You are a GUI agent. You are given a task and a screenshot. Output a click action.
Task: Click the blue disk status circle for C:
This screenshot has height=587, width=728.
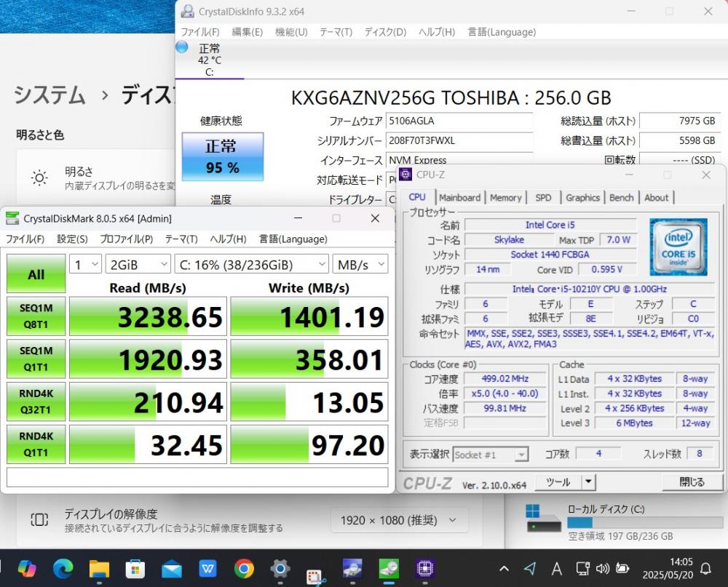pyautogui.click(x=182, y=47)
